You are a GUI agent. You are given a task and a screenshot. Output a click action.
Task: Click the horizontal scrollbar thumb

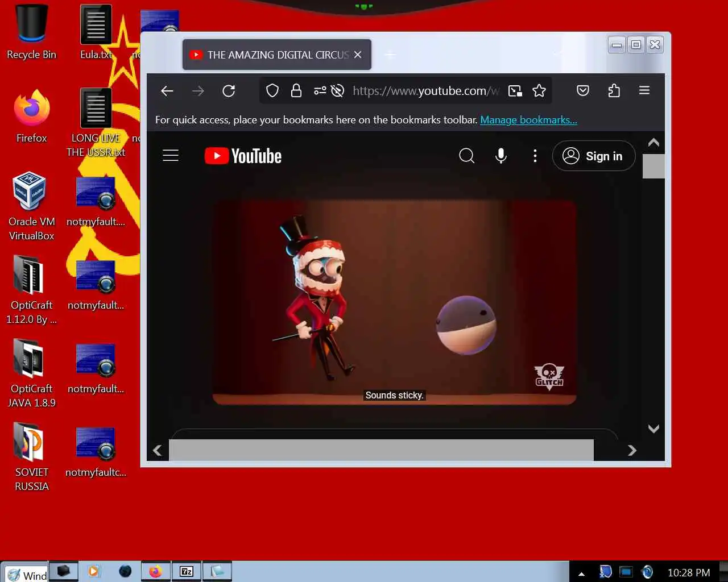pos(382,450)
